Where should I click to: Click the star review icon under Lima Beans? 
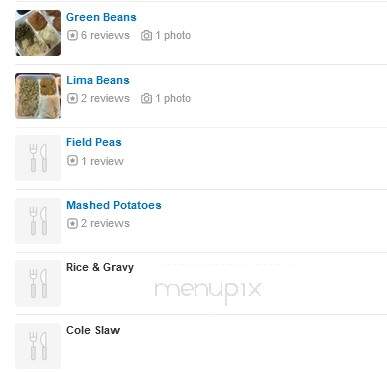tap(72, 98)
